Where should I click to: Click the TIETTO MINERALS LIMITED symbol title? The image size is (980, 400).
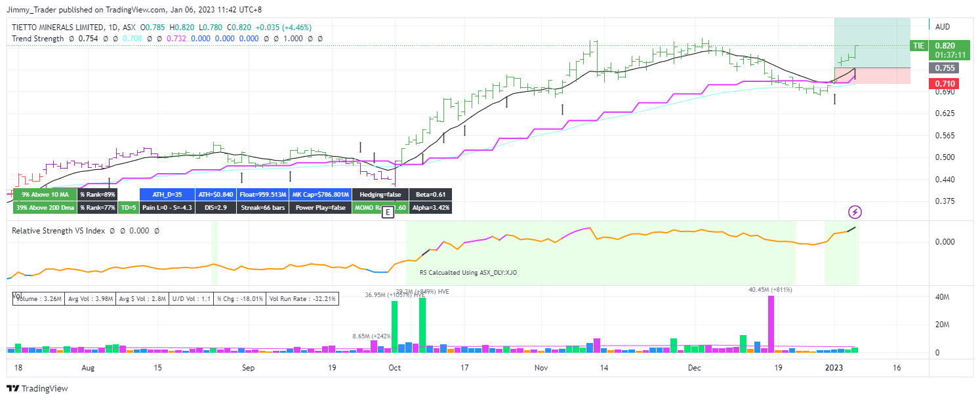tap(58, 28)
